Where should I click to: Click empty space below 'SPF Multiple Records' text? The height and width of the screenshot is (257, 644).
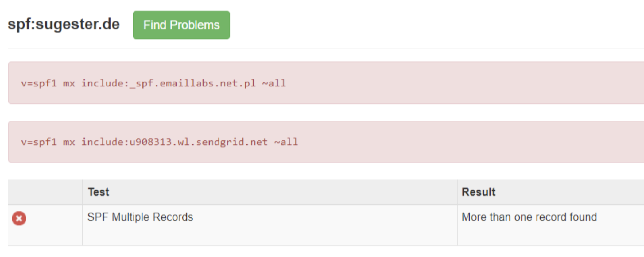click(215, 235)
